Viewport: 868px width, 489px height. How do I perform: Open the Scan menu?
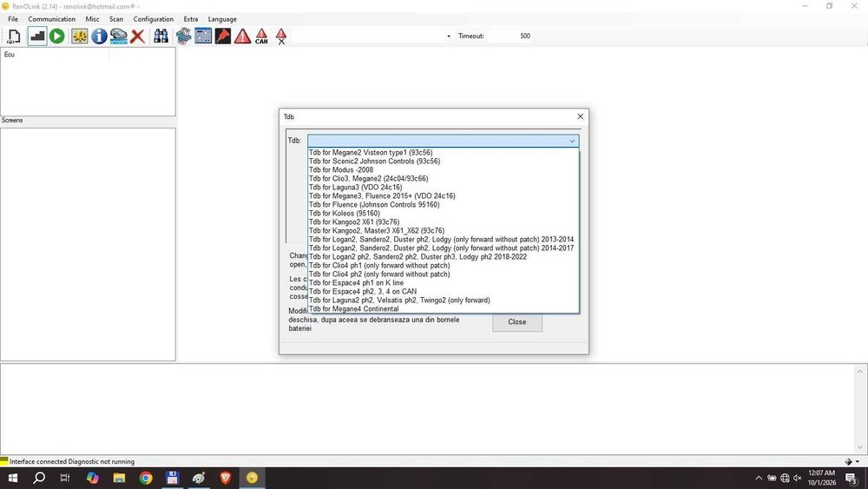point(116,19)
